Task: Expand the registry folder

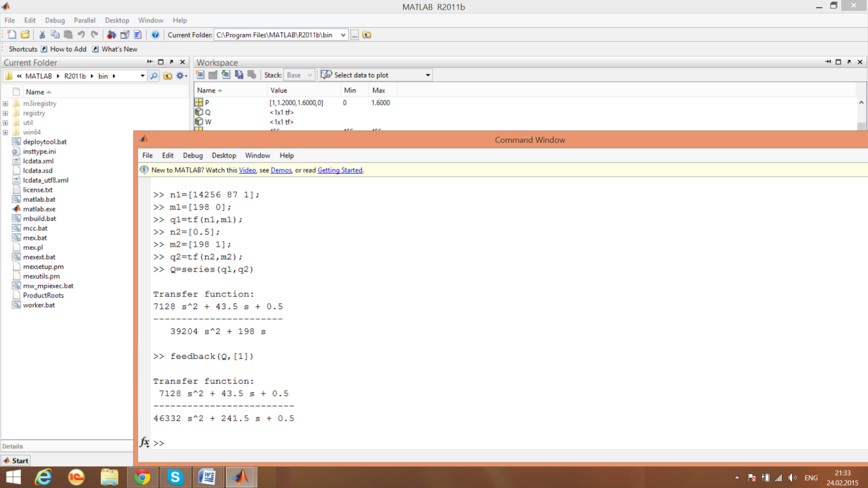Action: pyautogui.click(x=5, y=114)
